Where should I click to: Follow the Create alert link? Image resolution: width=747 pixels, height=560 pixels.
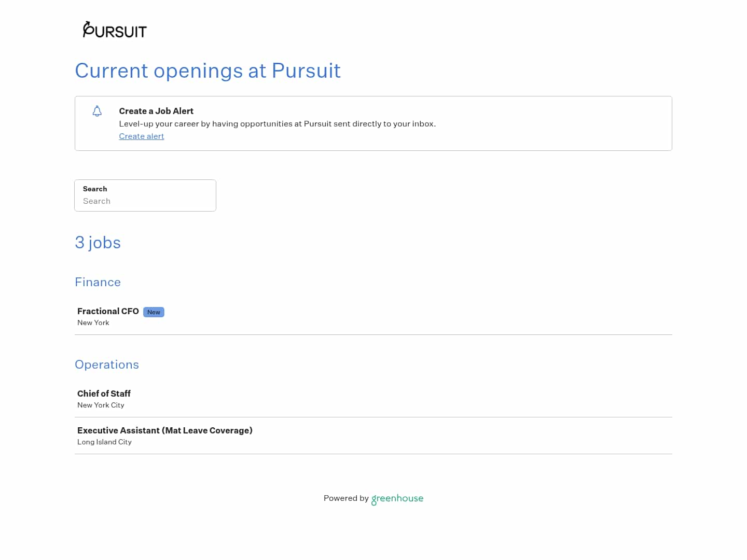click(141, 136)
